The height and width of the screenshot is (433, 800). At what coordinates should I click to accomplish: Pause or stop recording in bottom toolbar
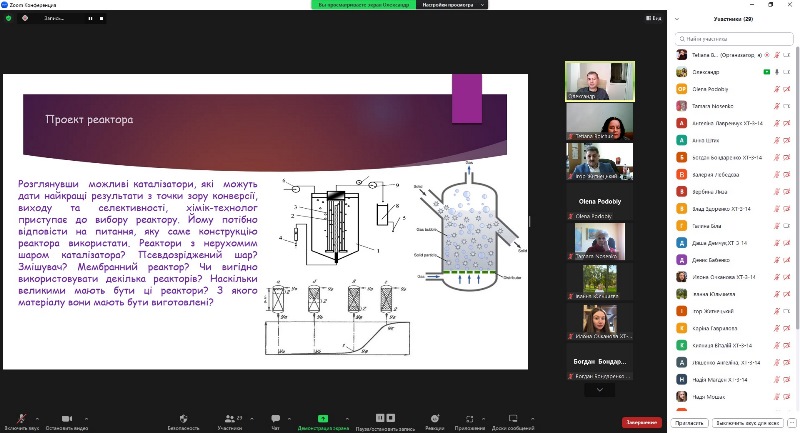[x=378, y=418]
